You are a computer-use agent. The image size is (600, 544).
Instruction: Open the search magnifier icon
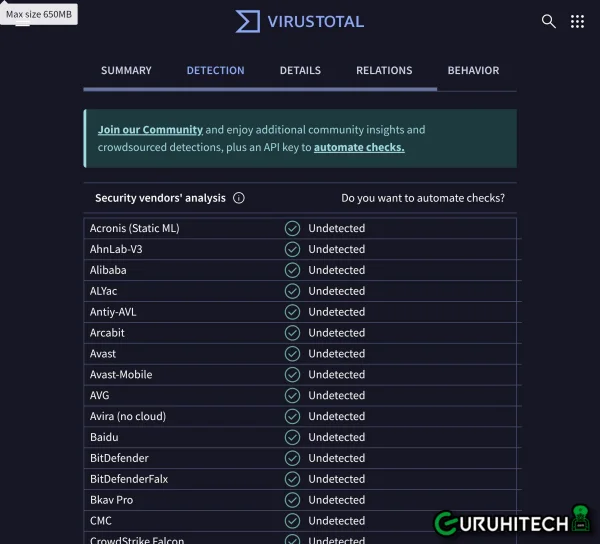tap(548, 21)
